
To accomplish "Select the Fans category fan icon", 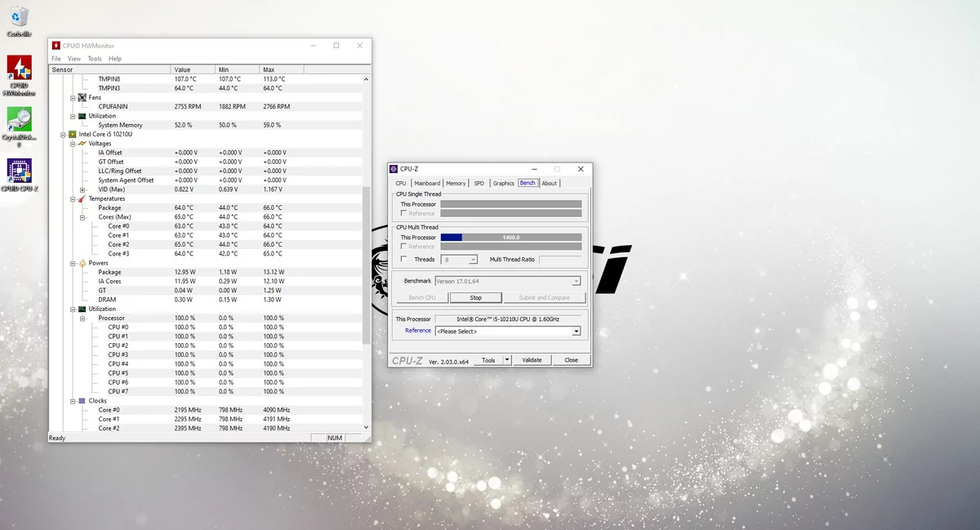I will (x=82, y=97).
